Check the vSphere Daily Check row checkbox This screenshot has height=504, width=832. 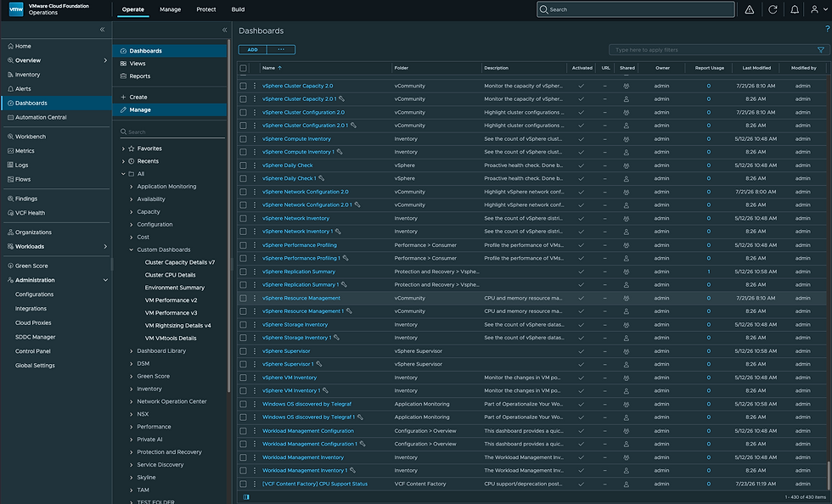coord(243,165)
